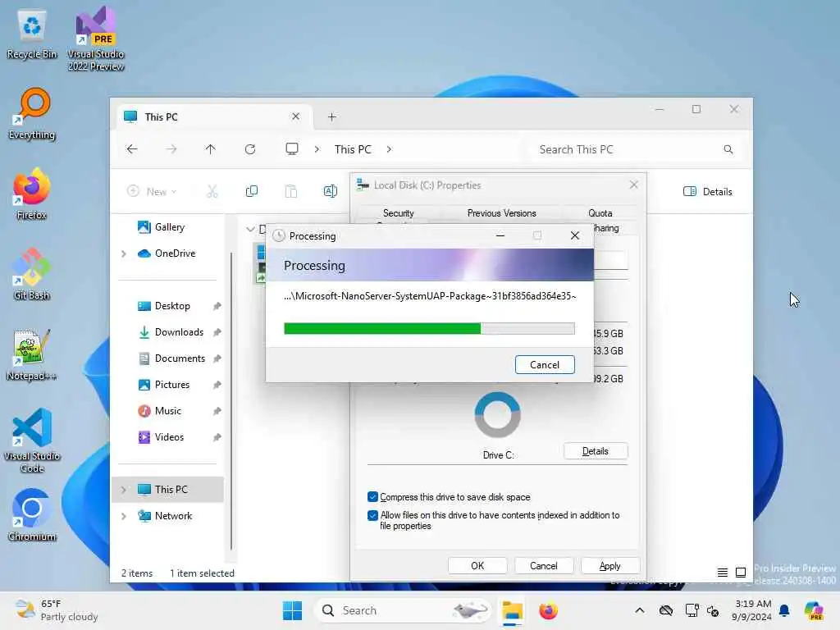
Task: Open Visual Studio 2022 Preview desktop icon
Action: tap(96, 39)
